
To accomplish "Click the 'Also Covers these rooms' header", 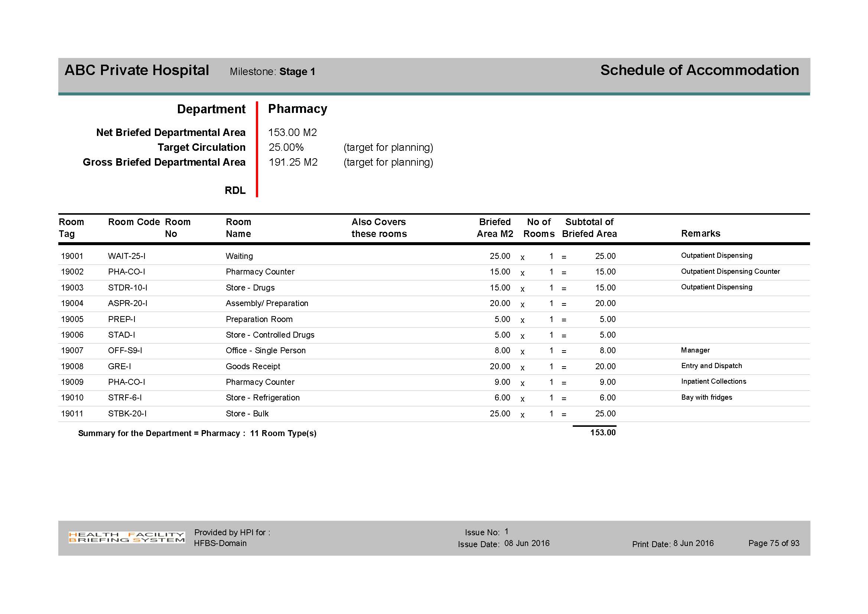I will [x=379, y=228].
